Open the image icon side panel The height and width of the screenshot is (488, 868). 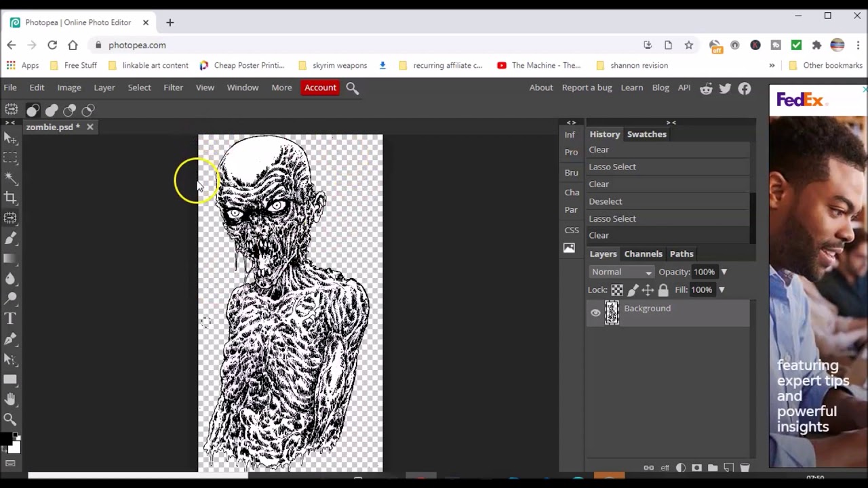pyautogui.click(x=569, y=248)
